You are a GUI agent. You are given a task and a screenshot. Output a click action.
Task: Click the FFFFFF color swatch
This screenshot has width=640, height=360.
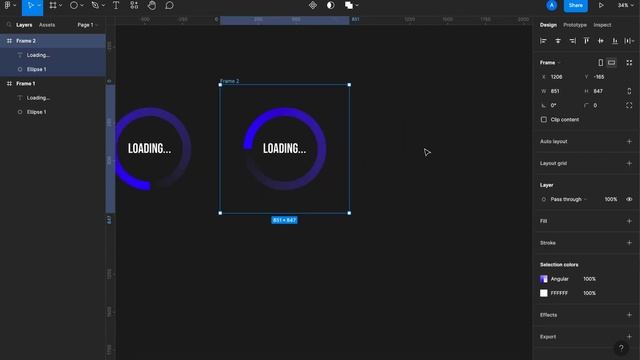coord(544,293)
